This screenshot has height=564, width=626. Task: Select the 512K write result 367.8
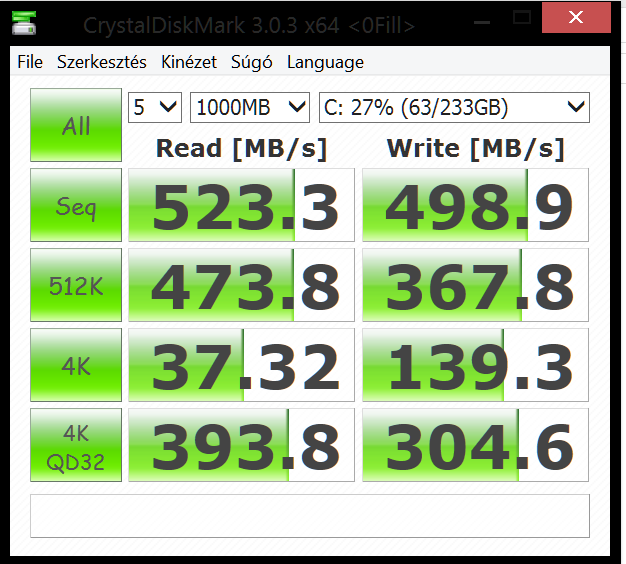(475, 285)
